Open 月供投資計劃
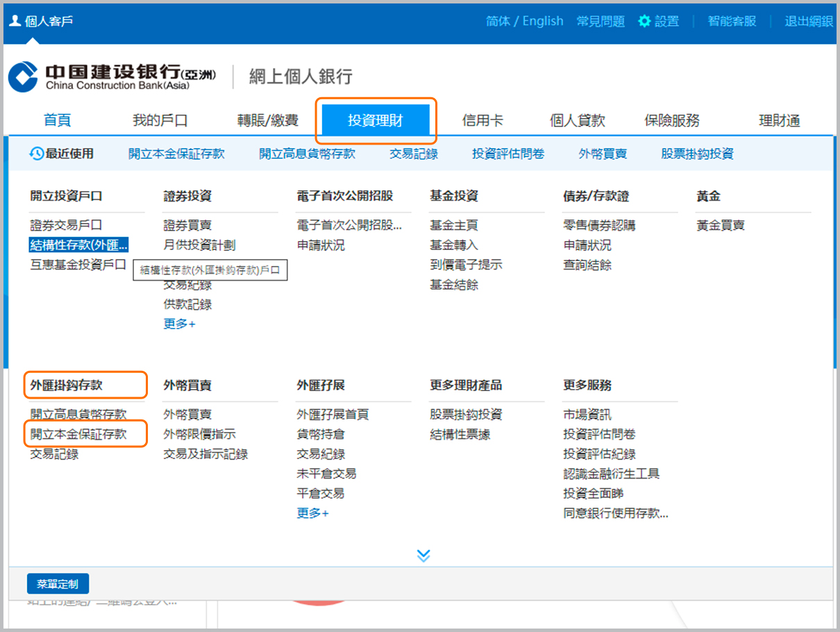 (x=199, y=244)
